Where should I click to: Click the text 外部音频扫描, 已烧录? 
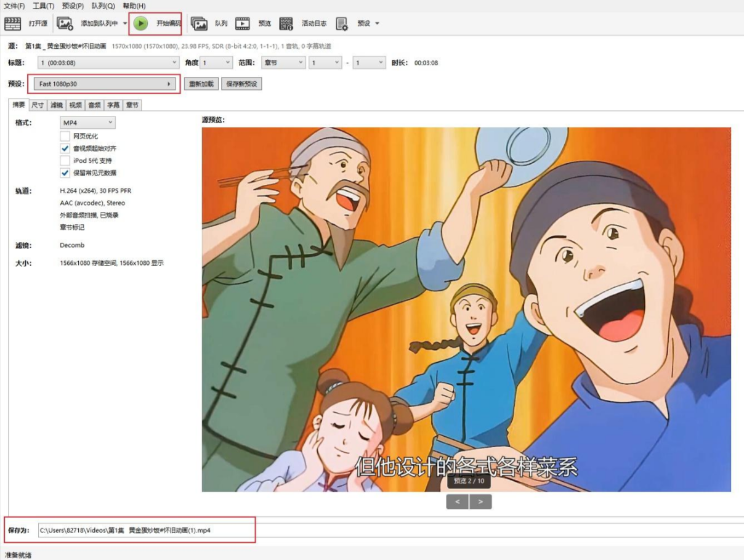point(89,215)
